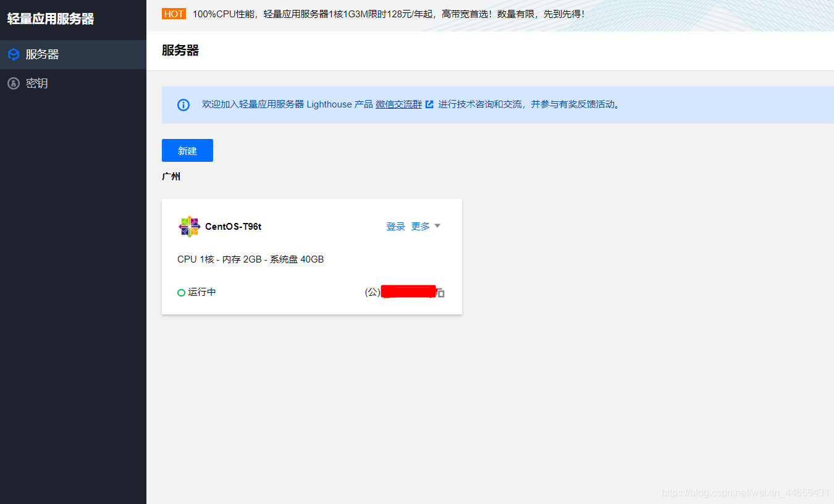The image size is (834, 504).
Task: Expand the 更多 actions dropdown
Action: point(425,226)
